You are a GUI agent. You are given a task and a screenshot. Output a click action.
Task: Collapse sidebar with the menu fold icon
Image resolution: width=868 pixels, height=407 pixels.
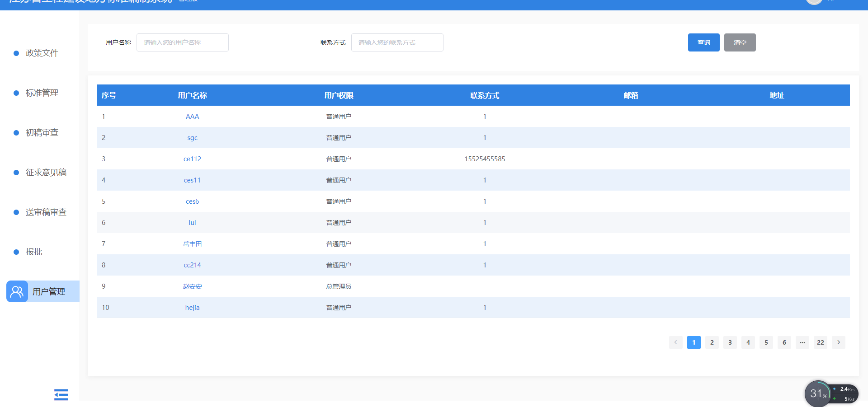[61, 395]
